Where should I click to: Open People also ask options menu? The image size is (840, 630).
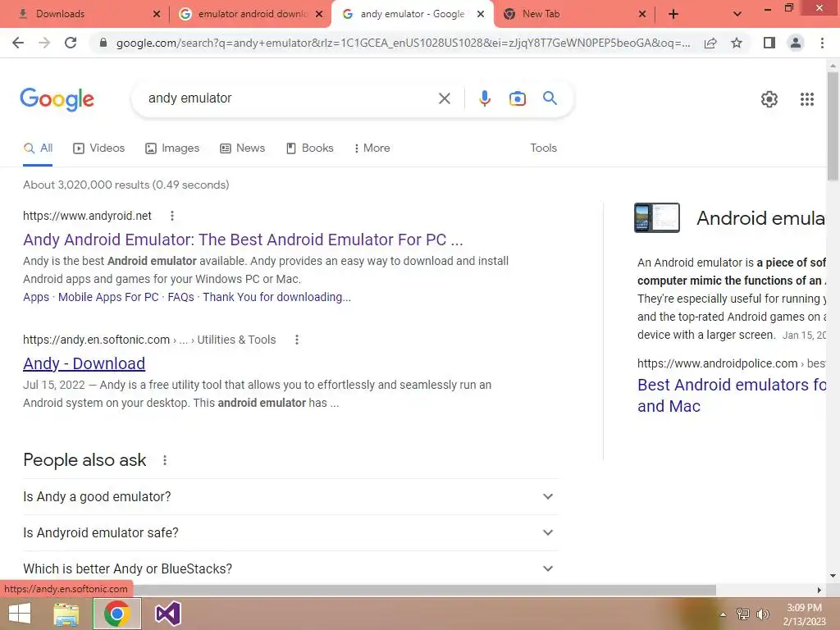point(165,460)
